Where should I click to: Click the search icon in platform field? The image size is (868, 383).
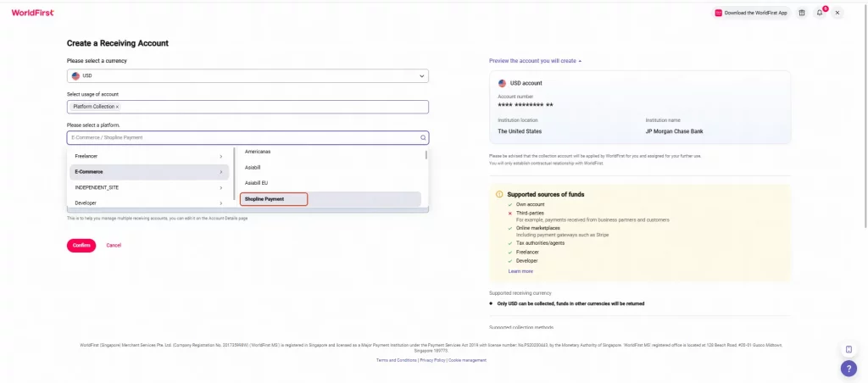point(423,138)
